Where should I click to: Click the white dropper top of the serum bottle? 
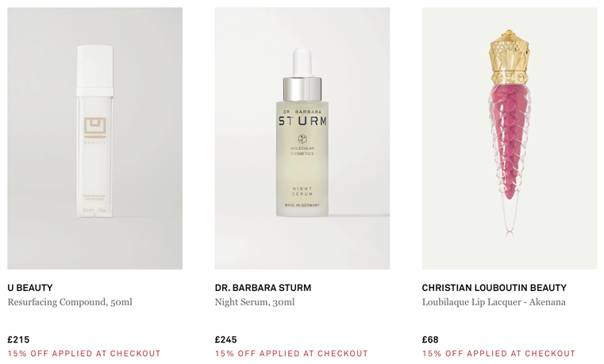tap(302, 63)
